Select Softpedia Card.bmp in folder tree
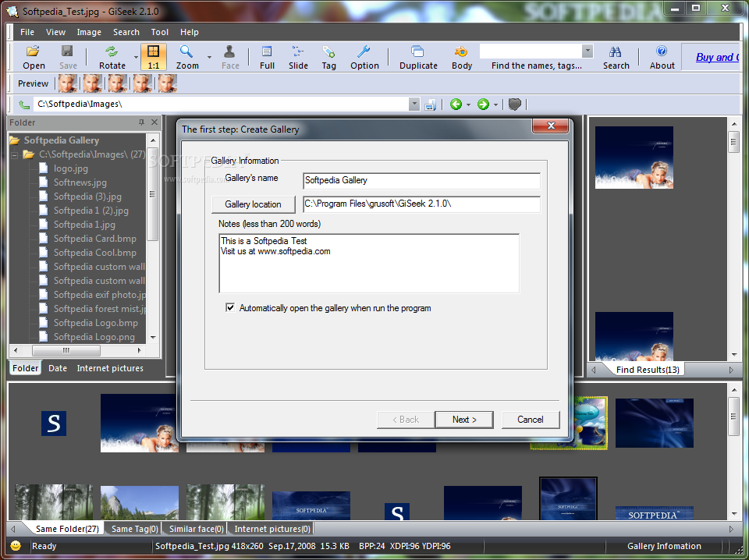 click(x=94, y=238)
